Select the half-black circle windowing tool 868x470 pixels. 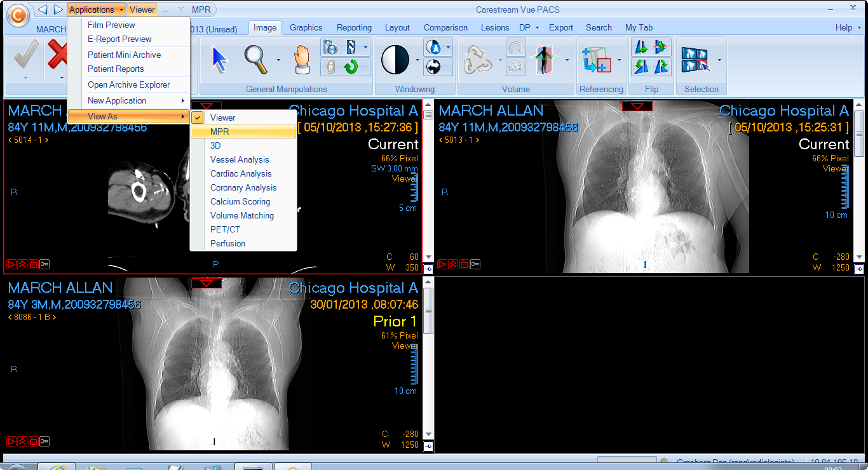point(395,60)
